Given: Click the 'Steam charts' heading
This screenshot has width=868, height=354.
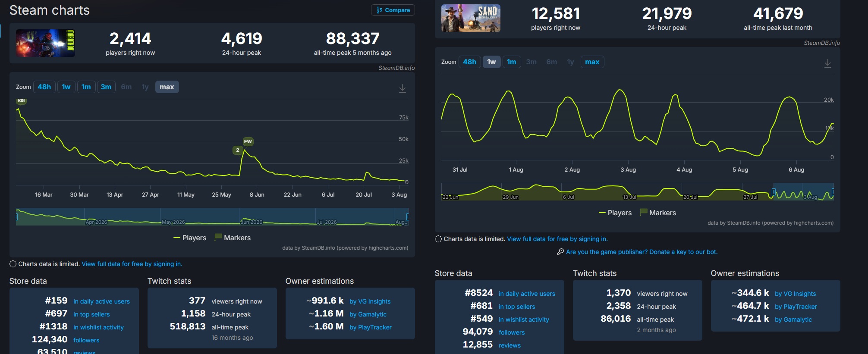Looking at the screenshot, I should point(50,10).
